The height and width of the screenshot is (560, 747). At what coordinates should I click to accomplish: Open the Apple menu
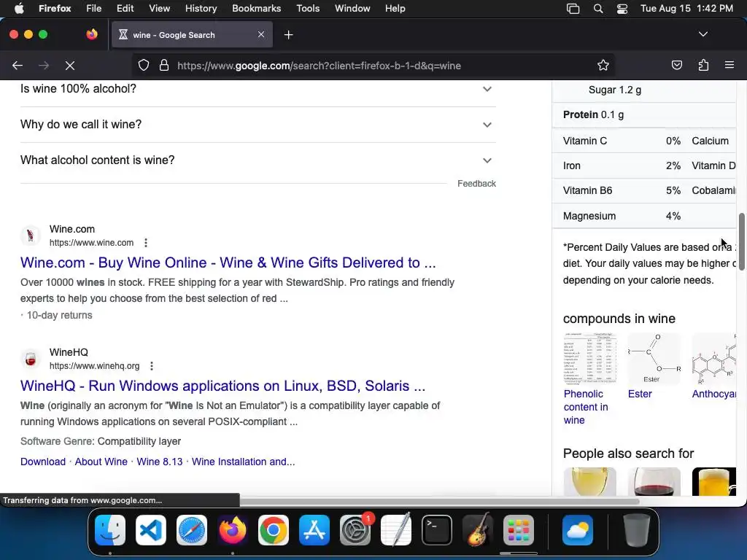18,9
